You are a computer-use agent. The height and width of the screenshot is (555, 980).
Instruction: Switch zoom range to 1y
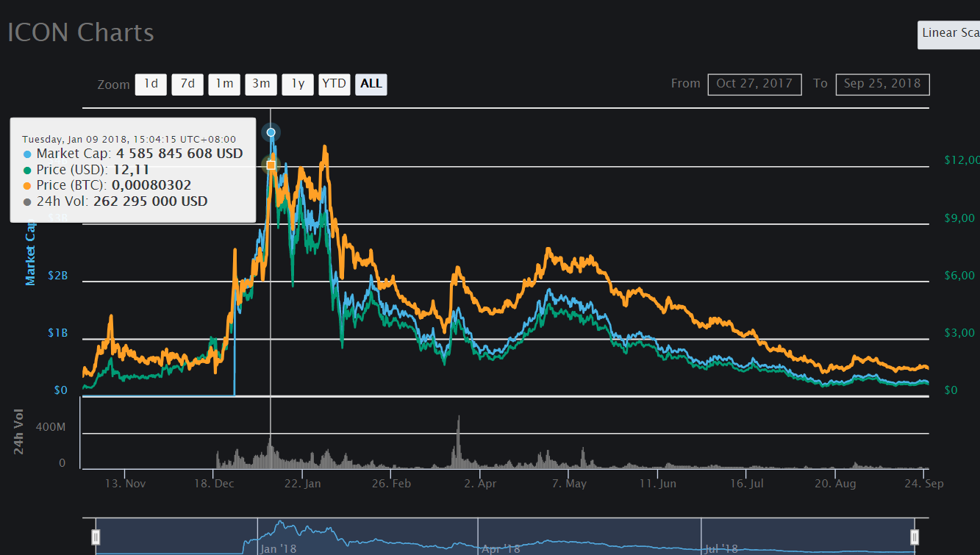(x=298, y=85)
